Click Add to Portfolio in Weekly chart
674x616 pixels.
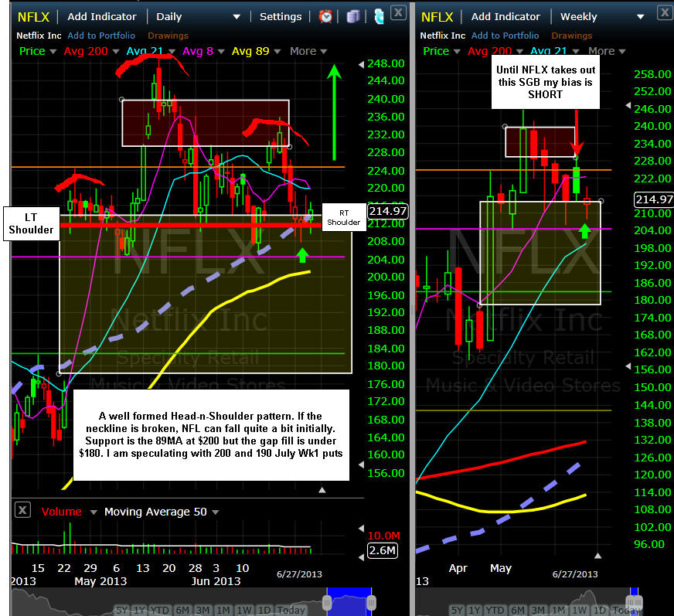click(505, 36)
